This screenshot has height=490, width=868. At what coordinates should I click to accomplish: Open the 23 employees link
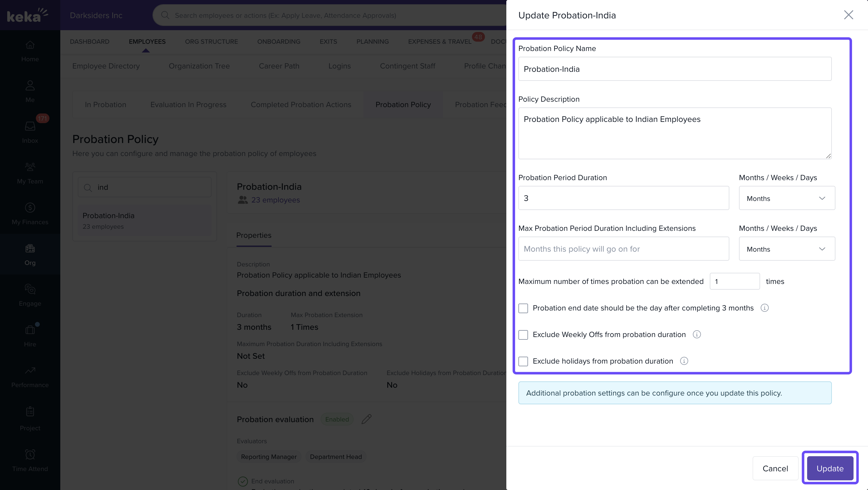[275, 200]
